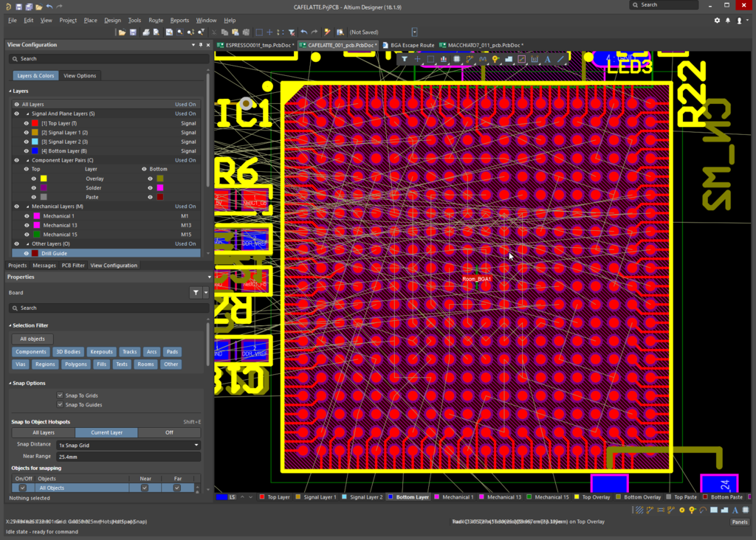Select Current Layer snap hotspot option
Image resolution: width=756 pixels, height=540 pixels.
coord(106,432)
